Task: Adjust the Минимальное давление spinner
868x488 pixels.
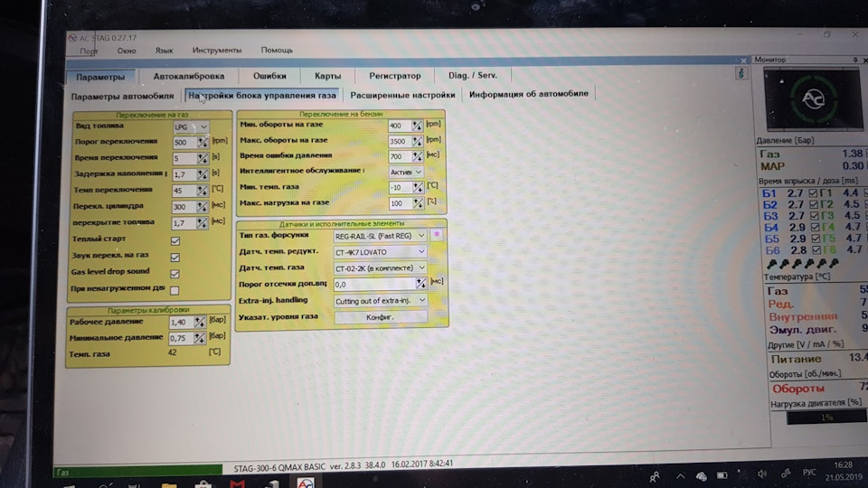Action: click(199, 337)
